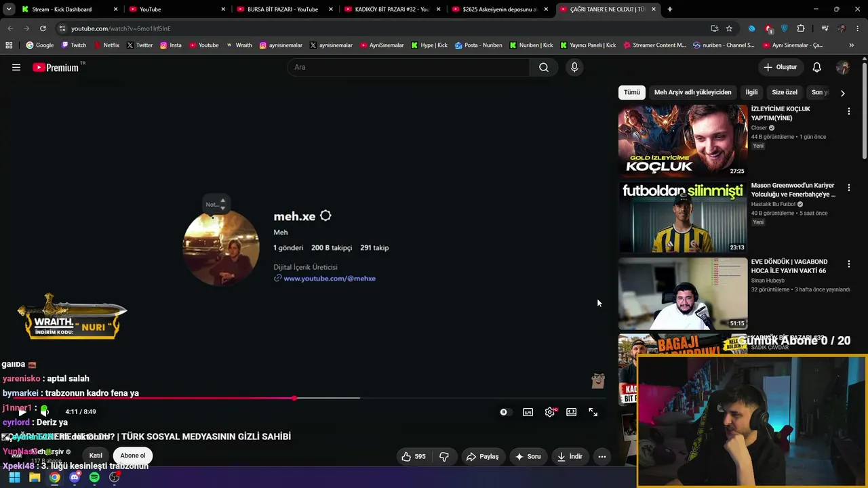Open the İZLEYİCİME KOÇLUK video thumbnail
The image size is (868, 488).
click(x=683, y=140)
